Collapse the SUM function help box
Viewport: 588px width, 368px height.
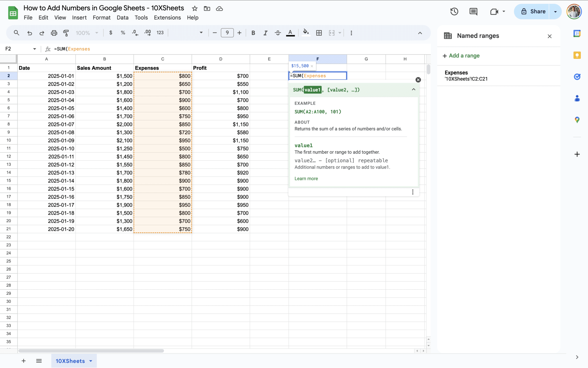pyautogui.click(x=413, y=89)
